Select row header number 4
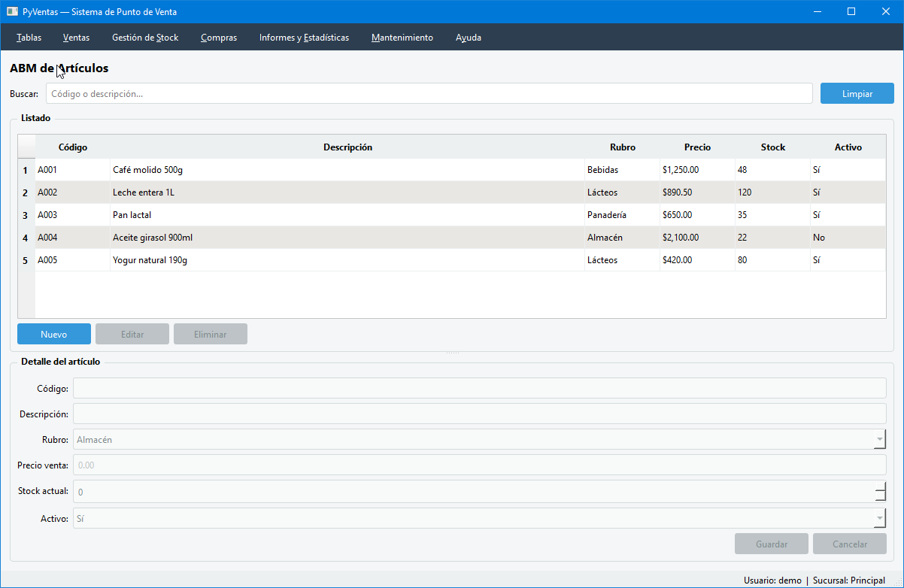The image size is (904, 588). coord(26,238)
